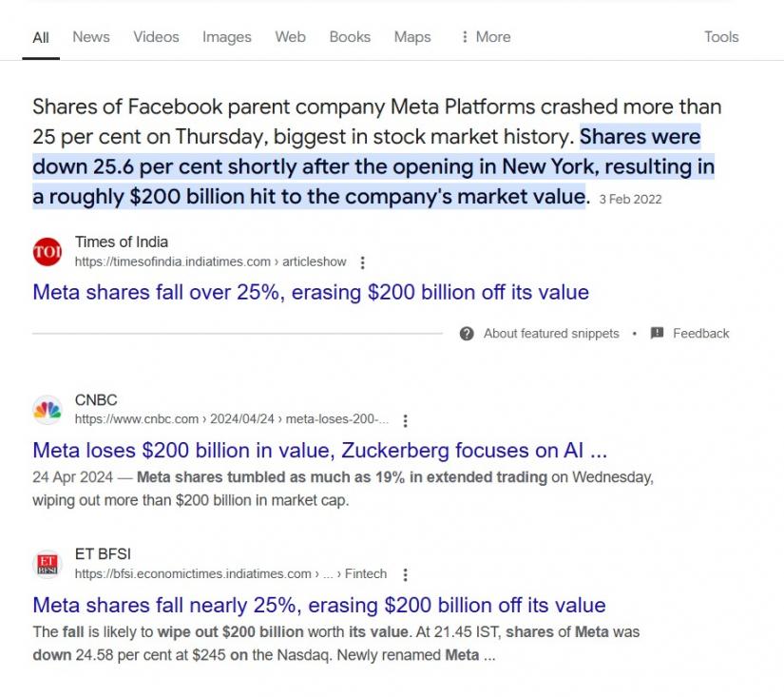Open "Meta shares fall nearly 25%" link
This screenshot has height=697, width=784.
[x=318, y=605]
